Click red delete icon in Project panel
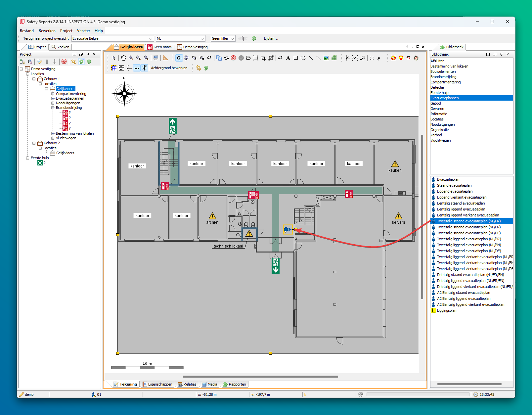The width and height of the screenshot is (532, 415). pos(64,62)
